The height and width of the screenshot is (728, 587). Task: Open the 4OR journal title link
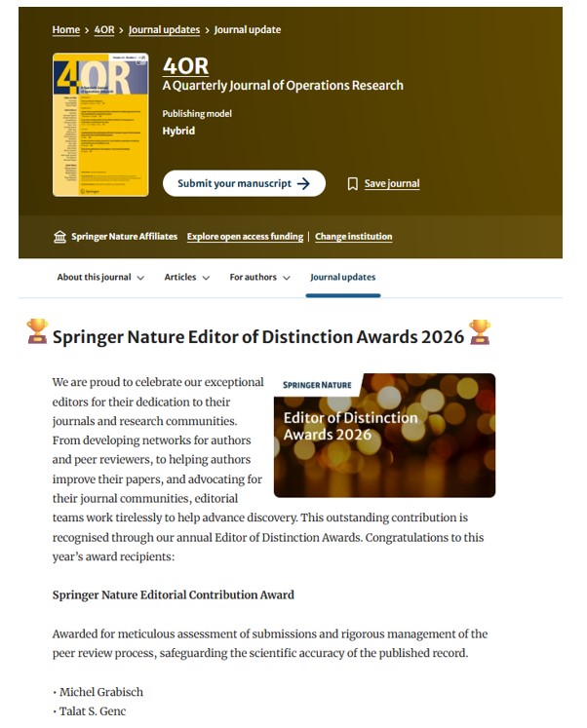click(185, 66)
